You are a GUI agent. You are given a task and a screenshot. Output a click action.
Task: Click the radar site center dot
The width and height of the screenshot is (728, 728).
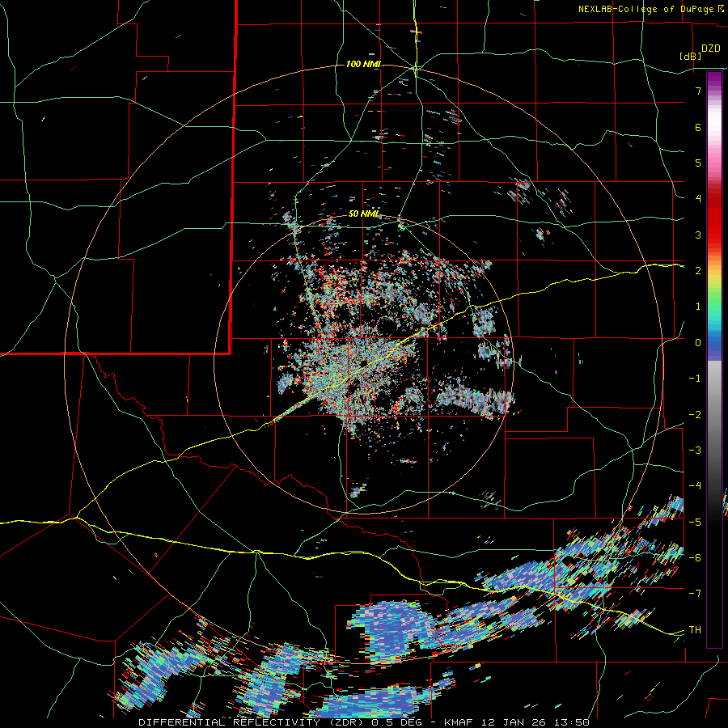363,364
